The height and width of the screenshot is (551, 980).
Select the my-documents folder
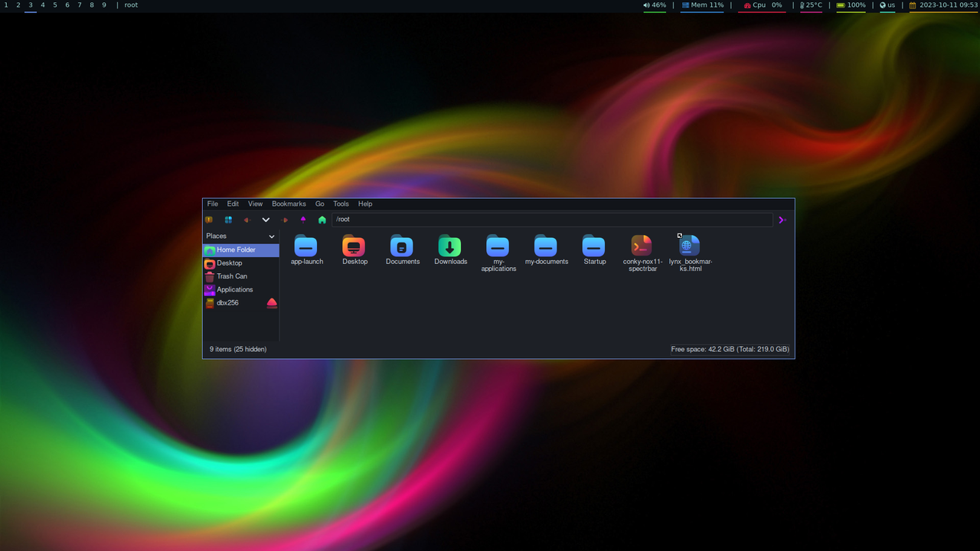[546, 250]
